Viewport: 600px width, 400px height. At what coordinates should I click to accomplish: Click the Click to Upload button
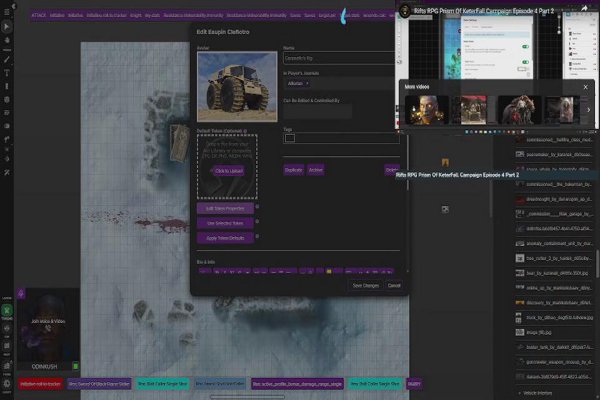(228, 171)
